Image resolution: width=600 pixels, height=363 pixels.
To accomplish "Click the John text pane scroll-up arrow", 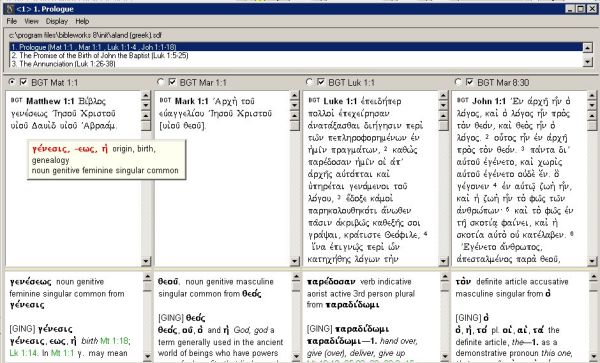I will (x=592, y=115).
